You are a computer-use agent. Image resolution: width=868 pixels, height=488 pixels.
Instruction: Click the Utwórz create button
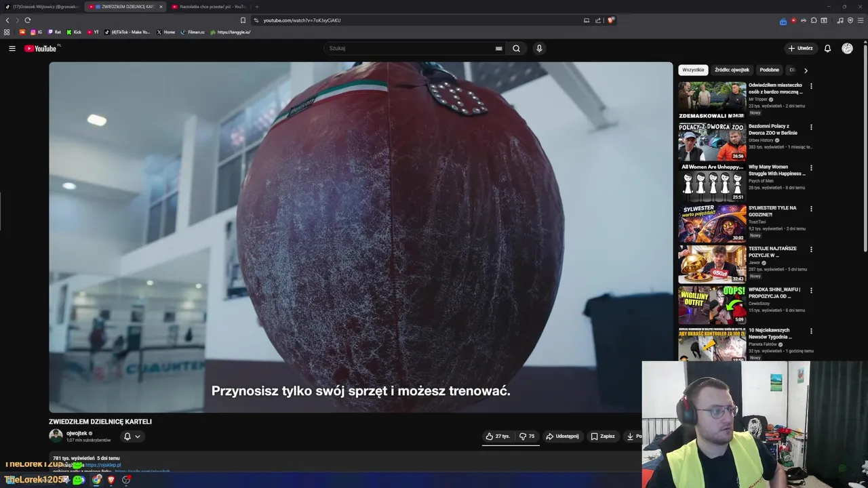point(800,48)
